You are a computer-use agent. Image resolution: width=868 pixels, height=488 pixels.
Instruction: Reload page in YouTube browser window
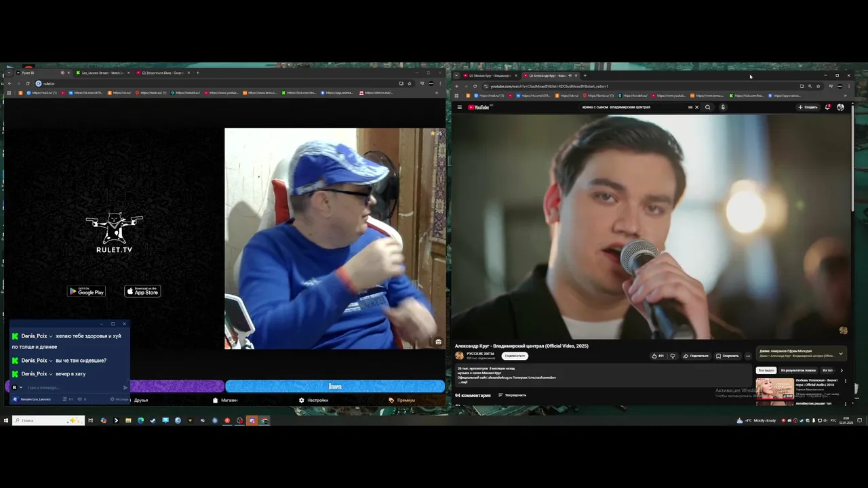click(475, 86)
